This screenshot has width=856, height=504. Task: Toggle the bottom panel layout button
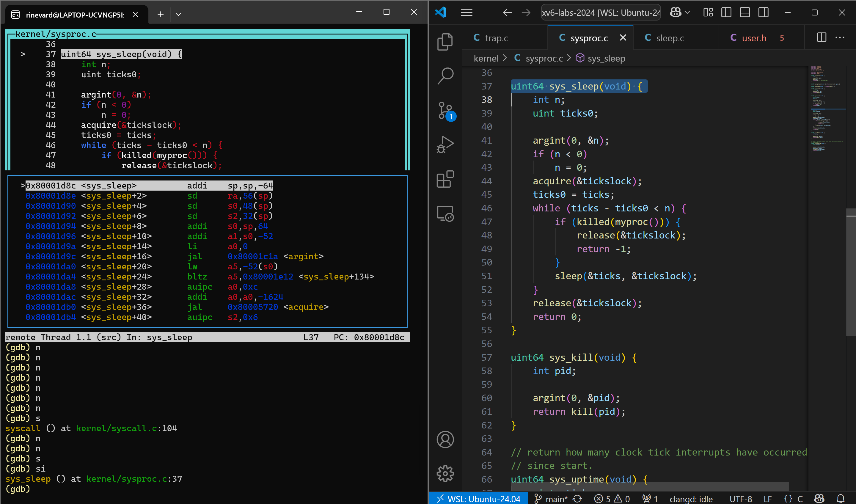745,12
